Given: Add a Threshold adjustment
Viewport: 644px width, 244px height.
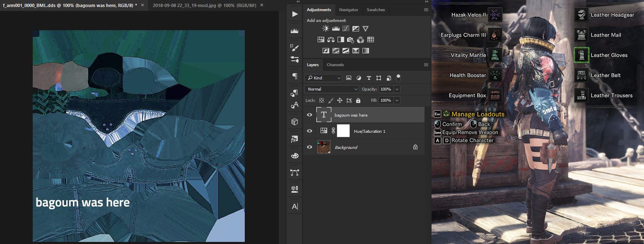Looking at the screenshot, I should click(x=346, y=51).
